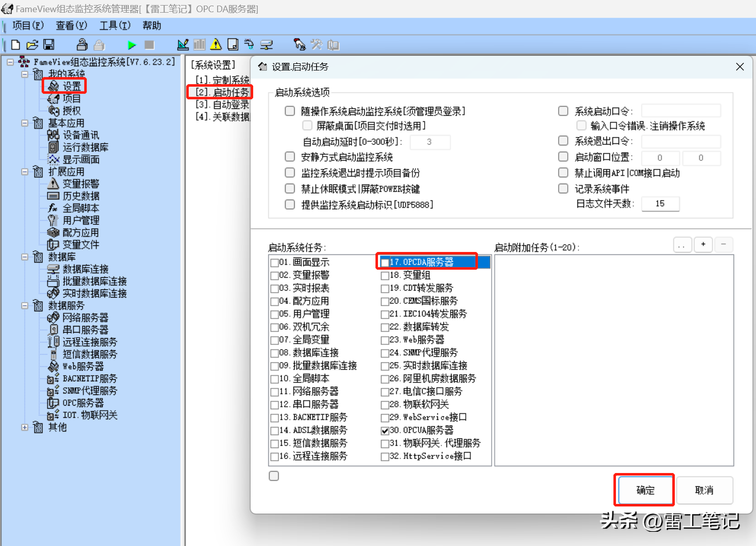Uncheck the 30.OPCUA服务器 checkbox
This screenshot has height=546, width=756.
[x=385, y=430]
